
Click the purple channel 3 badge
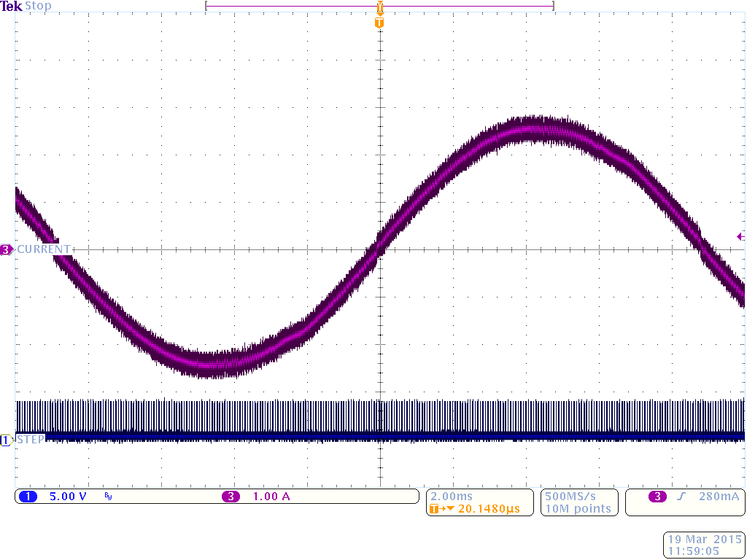pyautogui.click(x=231, y=497)
